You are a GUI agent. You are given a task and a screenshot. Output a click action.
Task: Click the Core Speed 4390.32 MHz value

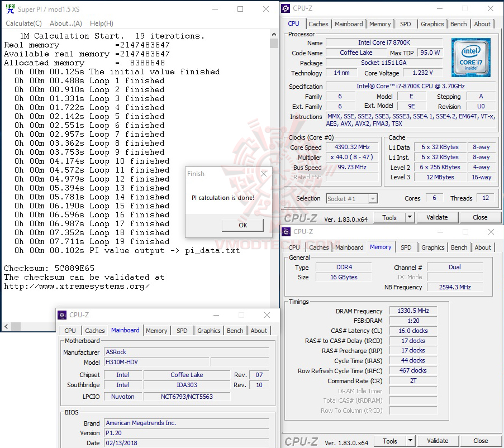coord(352,147)
